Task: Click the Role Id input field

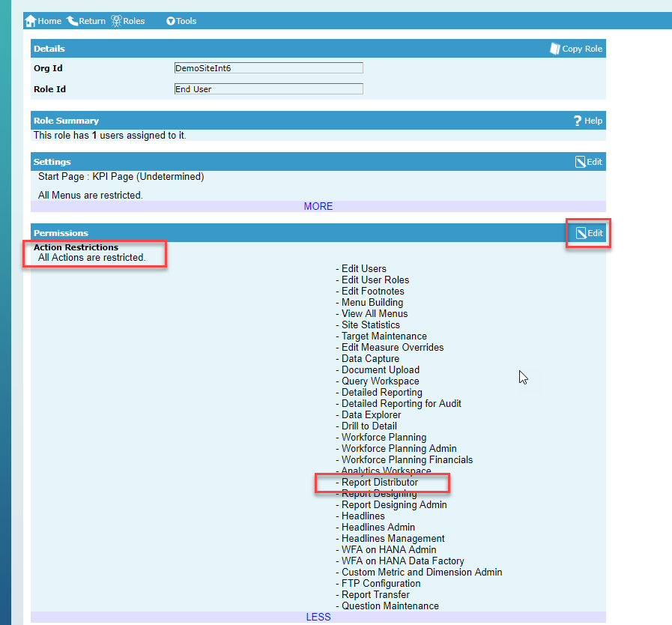Action: point(269,88)
